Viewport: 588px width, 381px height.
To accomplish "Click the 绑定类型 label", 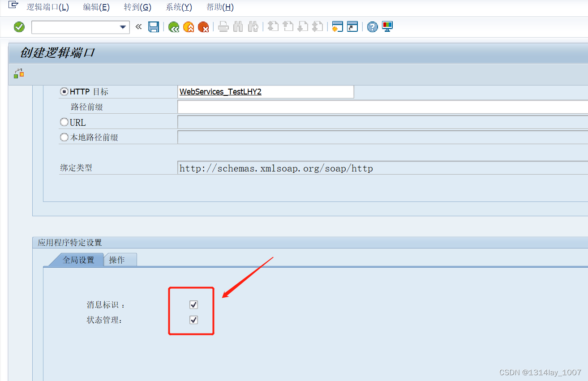I will coord(76,168).
